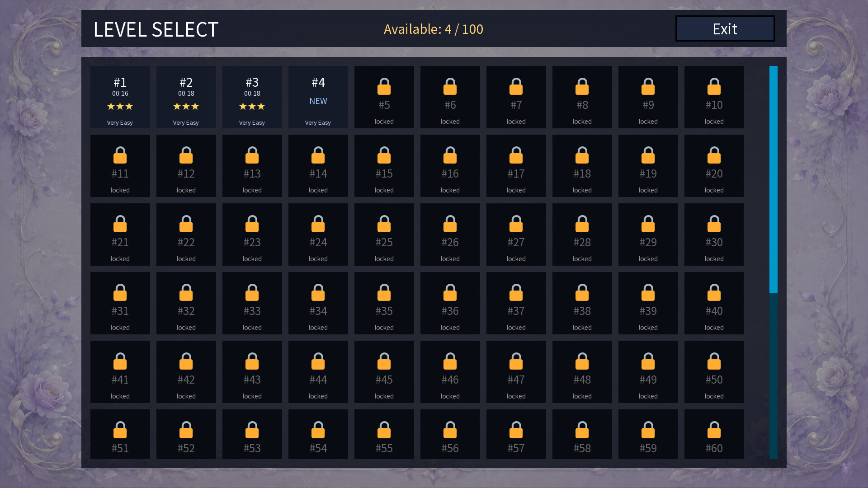The width and height of the screenshot is (868, 488).
Task: Tap the padlock on level #58
Action: (582, 430)
